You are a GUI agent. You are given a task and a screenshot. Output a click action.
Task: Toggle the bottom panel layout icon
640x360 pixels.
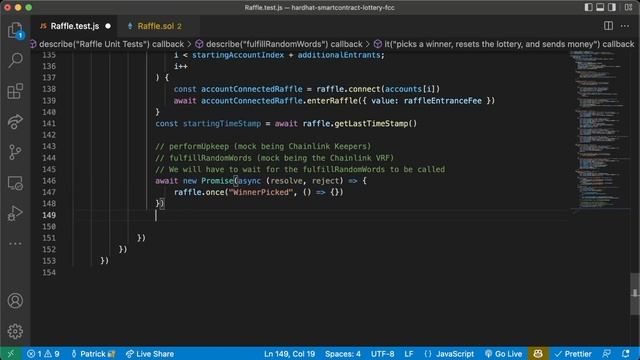coord(600,7)
